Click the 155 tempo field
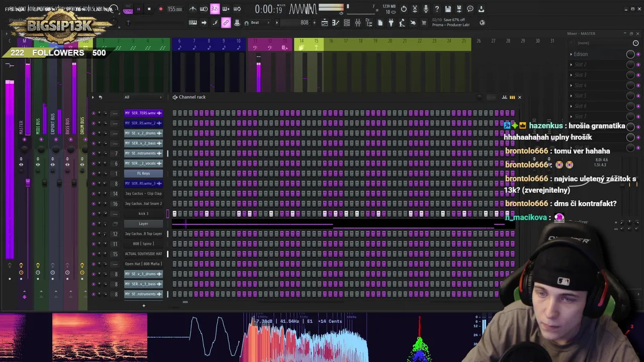The image size is (644, 362). [x=175, y=9]
